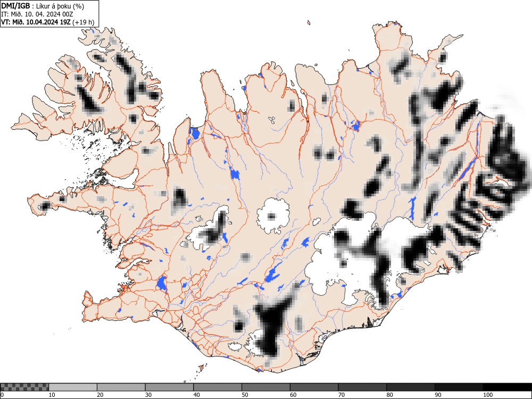Click the legend label '40'
532x399 pixels.
[x=196, y=395]
